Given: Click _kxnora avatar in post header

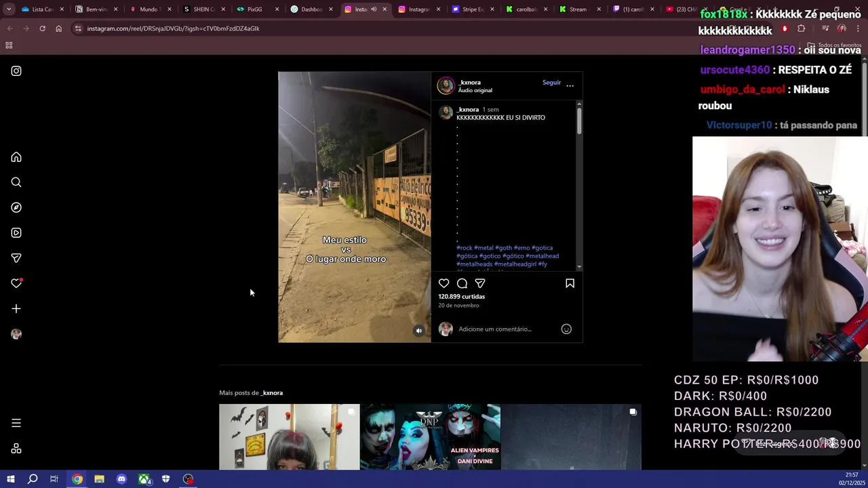Looking at the screenshot, I should (x=446, y=85).
